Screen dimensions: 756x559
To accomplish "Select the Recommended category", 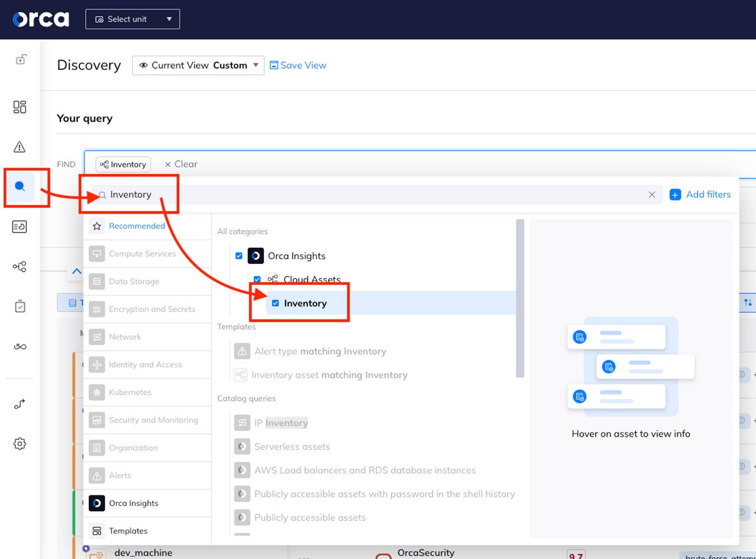I will point(147,226).
